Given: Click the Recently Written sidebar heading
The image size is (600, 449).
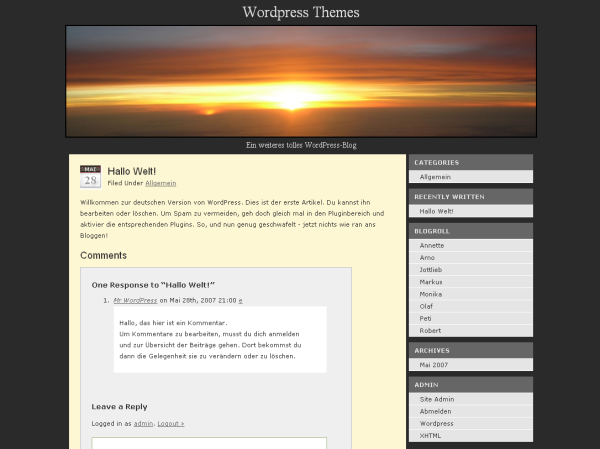Looking at the screenshot, I should (x=449, y=197).
